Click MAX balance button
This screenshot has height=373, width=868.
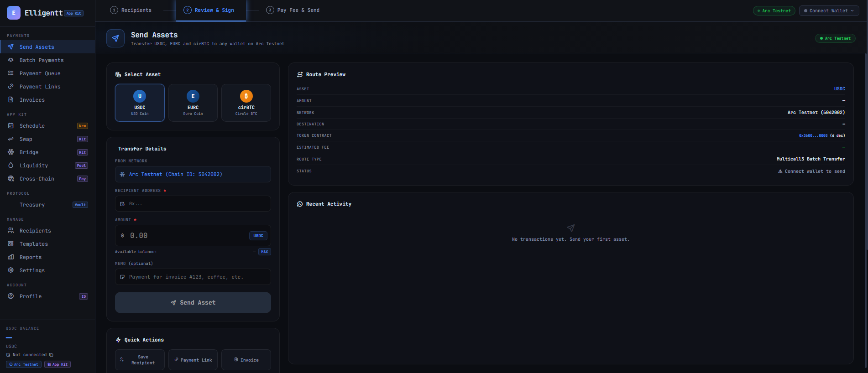(x=265, y=252)
